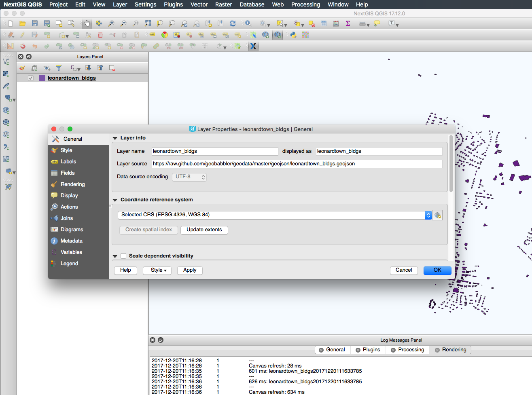The image size is (532, 395).
Task: Open the Selected CRS dropdown
Action: 275,215
